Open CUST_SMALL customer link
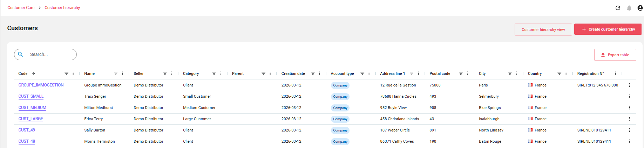Viewport: 644px width, 148px height. point(31,96)
